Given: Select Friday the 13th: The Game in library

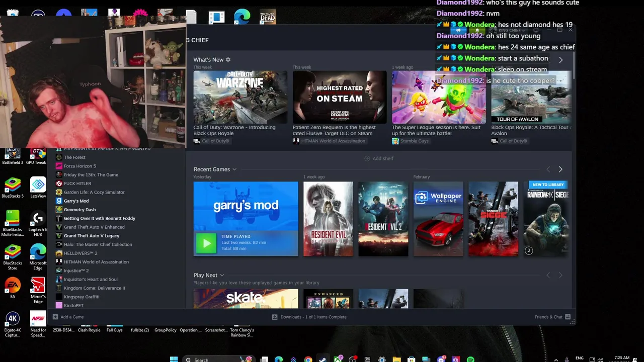Looking at the screenshot, I should 91,174.
